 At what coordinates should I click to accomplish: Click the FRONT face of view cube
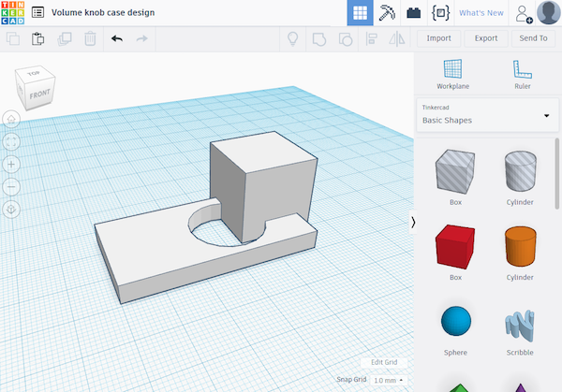click(39, 94)
